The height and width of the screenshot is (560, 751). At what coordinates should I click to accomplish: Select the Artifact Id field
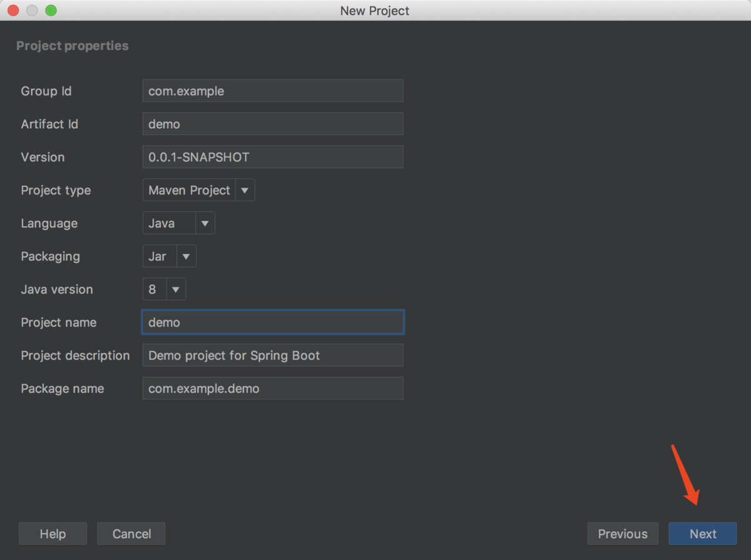[x=273, y=124]
